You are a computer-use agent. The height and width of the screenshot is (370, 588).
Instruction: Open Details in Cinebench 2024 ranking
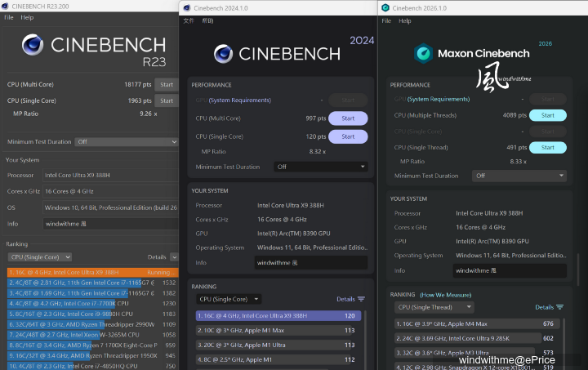[345, 299]
